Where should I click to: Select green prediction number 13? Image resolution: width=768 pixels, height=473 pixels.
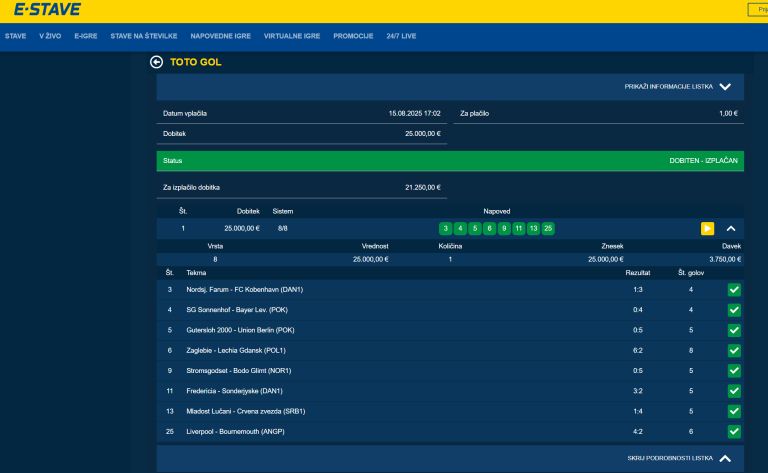coord(533,229)
